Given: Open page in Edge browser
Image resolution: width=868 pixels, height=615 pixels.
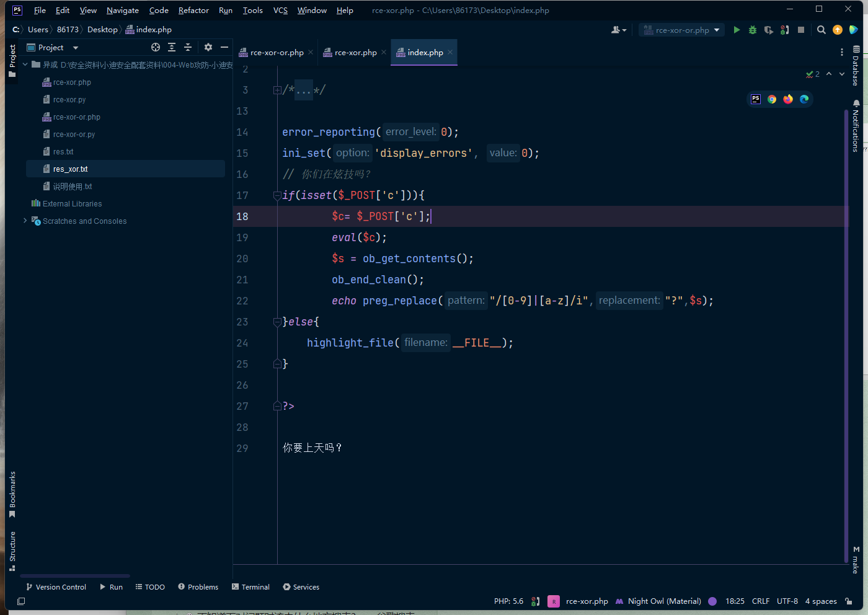Looking at the screenshot, I should click(804, 99).
